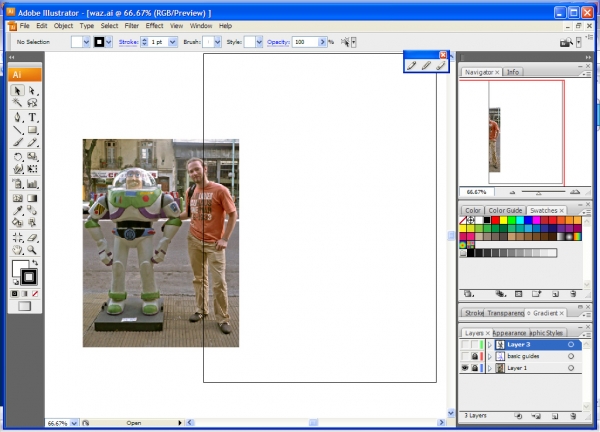This screenshot has height=432, width=600.
Task: Set paint to None in toolbox
Action: (x=35, y=293)
